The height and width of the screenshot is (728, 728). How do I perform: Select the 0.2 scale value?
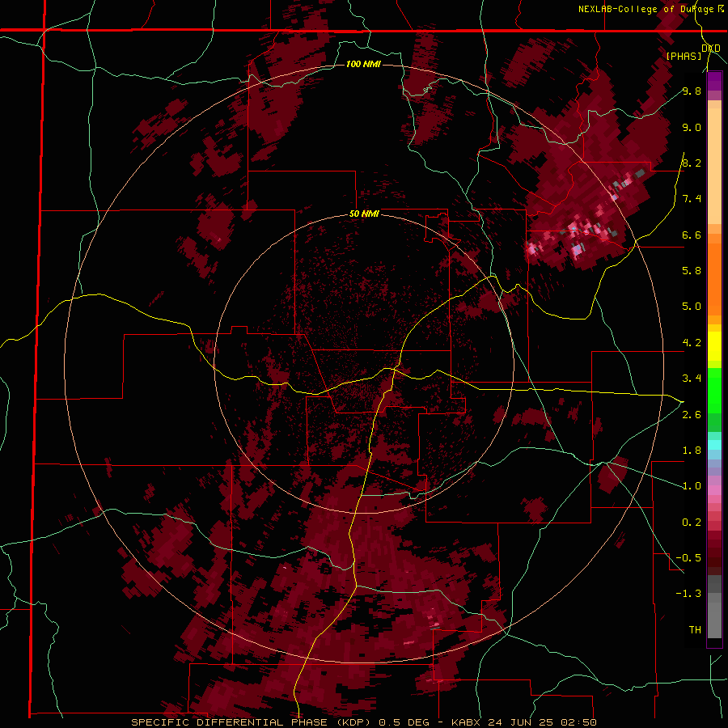[x=692, y=523]
